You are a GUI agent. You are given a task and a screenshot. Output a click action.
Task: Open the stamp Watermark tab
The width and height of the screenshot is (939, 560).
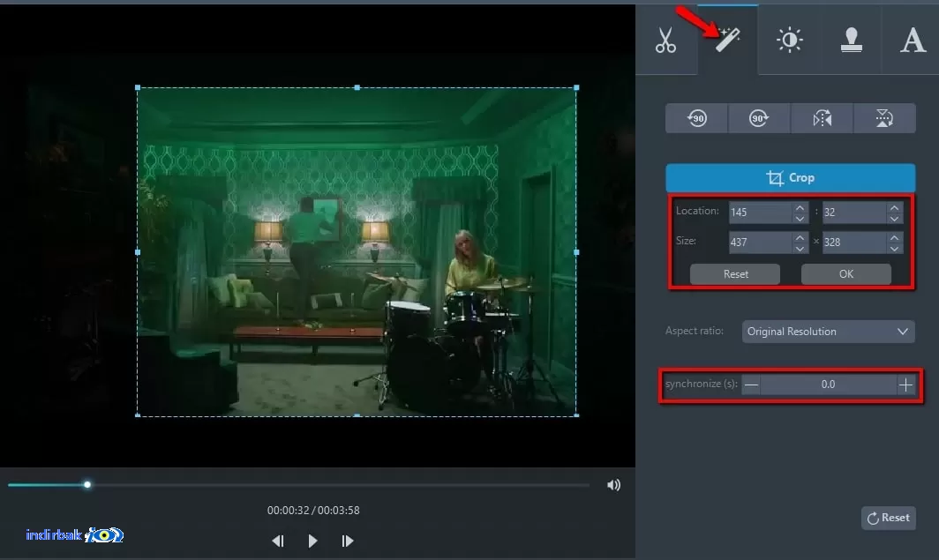point(851,40)
